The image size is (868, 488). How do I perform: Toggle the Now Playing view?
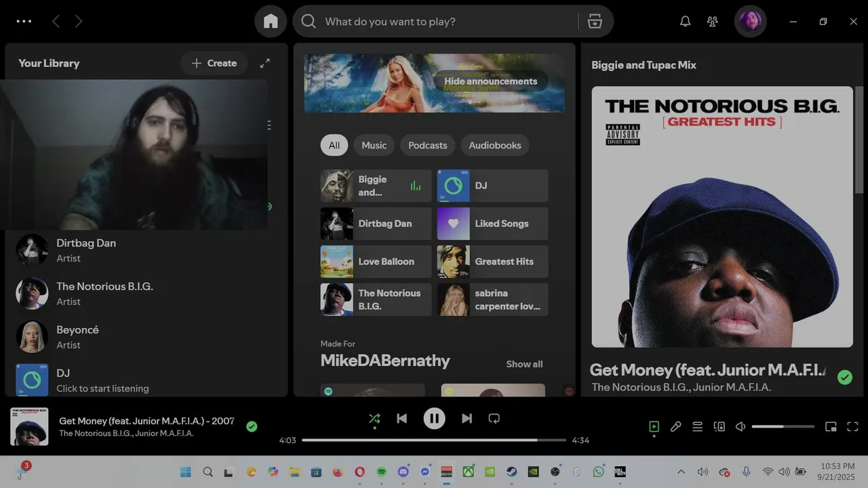654,426
